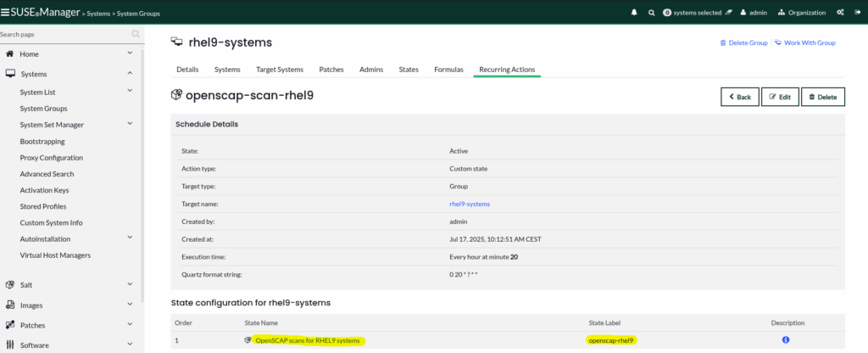This screenshot has width=868, height=353.
Task: Open System Set Manager
Action: 52,125
